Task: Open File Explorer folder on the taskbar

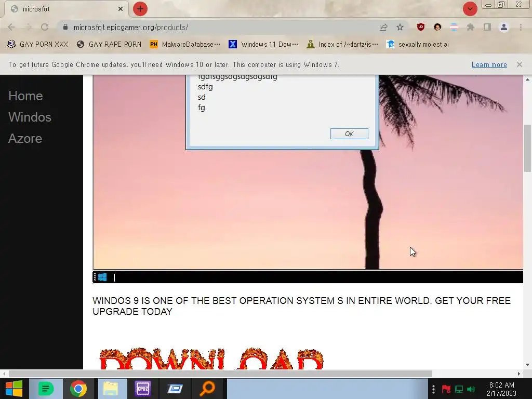Action: click(111, 389)
